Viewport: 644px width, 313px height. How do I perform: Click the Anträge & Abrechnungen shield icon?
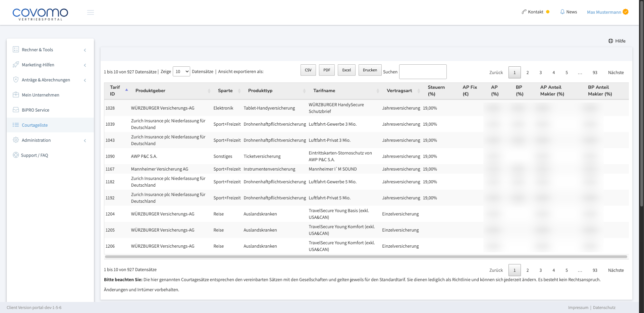[16, 80]
